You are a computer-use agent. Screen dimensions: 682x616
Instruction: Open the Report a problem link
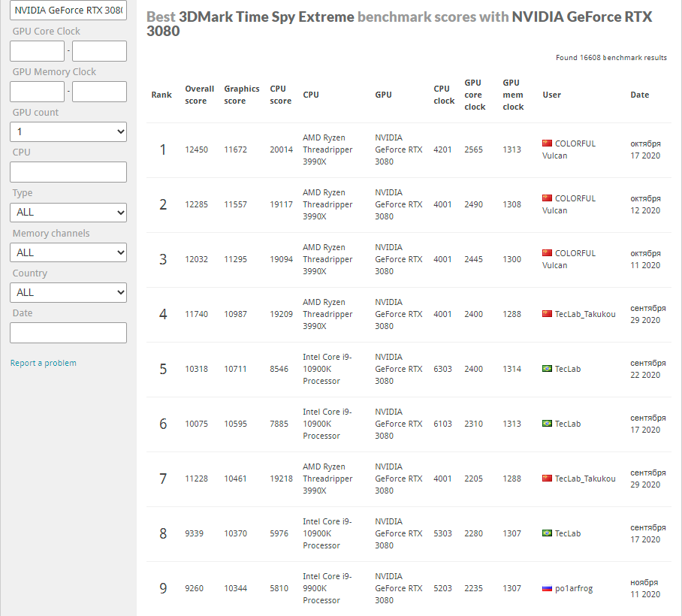[x=43, y=363]
